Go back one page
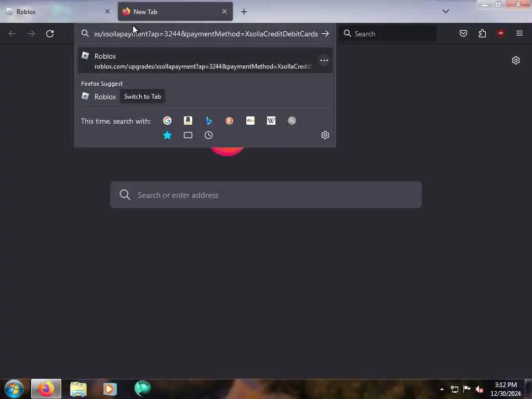The height and width of the screenshot is (399, 532). point(12,34)
